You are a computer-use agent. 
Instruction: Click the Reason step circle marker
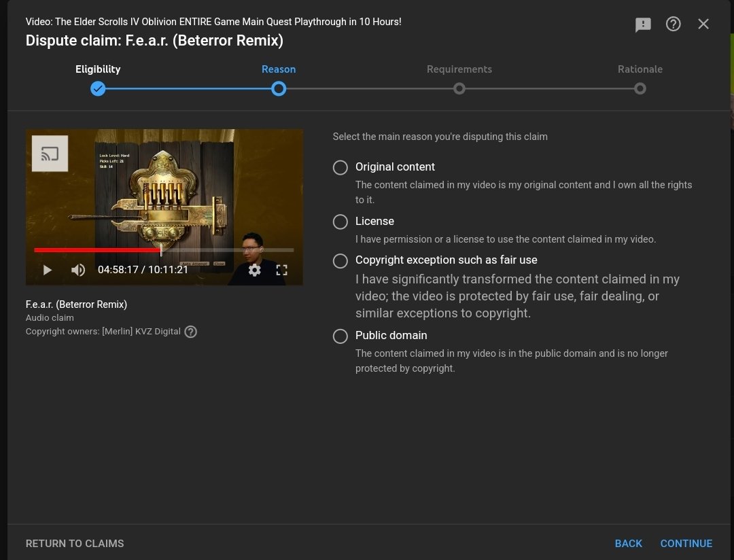[x=279, y=88]
